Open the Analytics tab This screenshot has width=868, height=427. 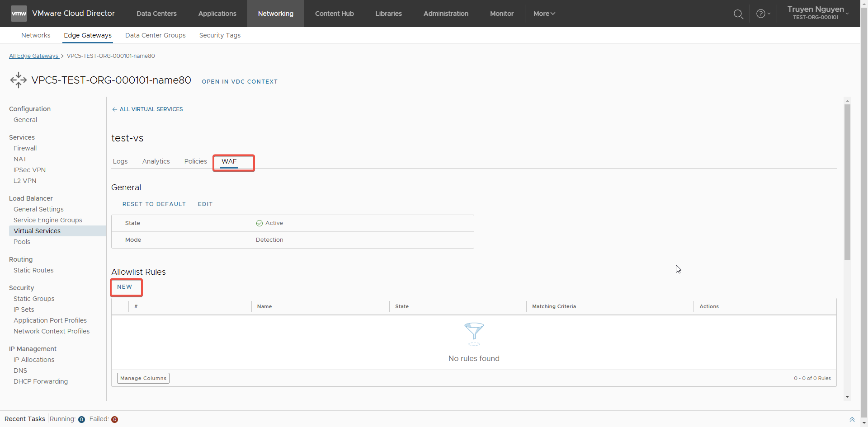tap(156, 161)
